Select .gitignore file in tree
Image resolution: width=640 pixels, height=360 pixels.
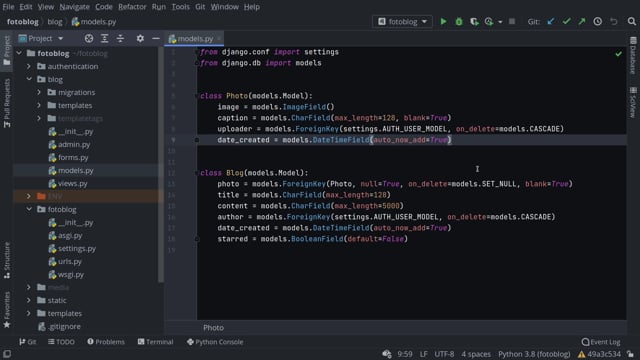(64, 326)
